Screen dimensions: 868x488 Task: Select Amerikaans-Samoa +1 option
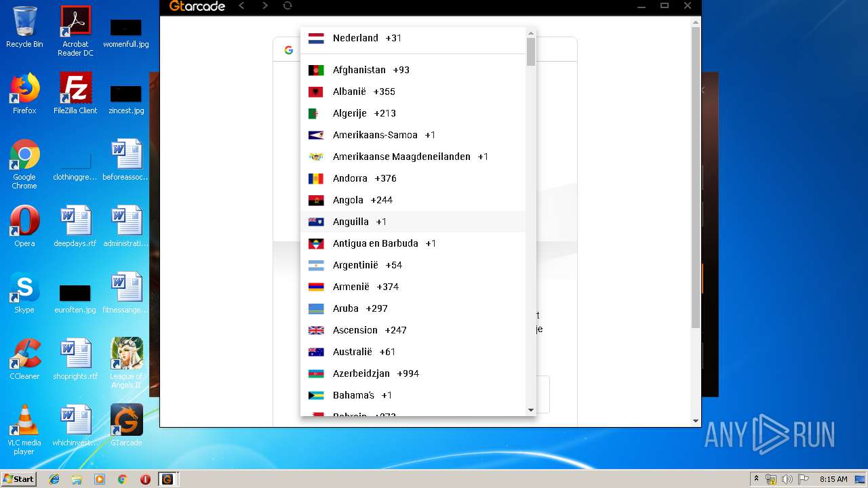[x=413, y=135]
